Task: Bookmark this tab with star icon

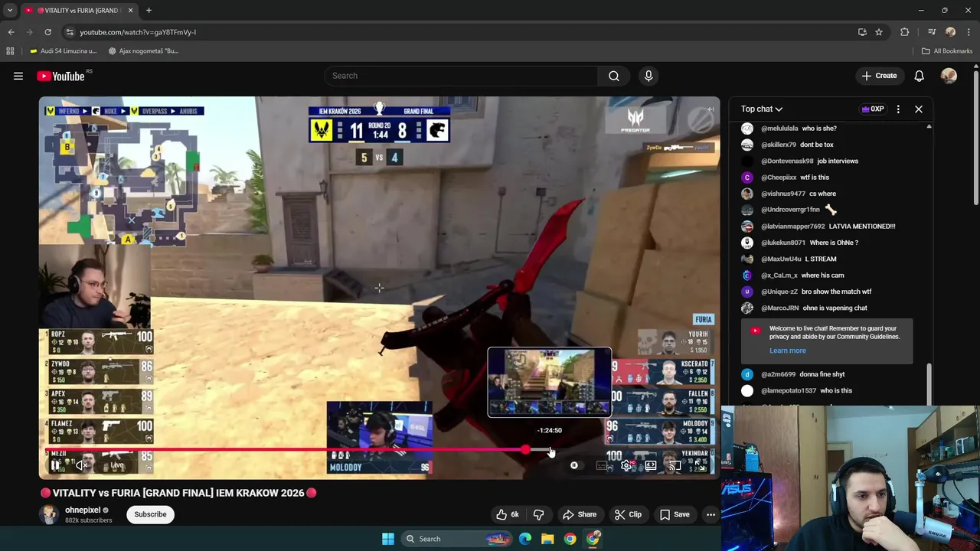Action: [879, 32]
